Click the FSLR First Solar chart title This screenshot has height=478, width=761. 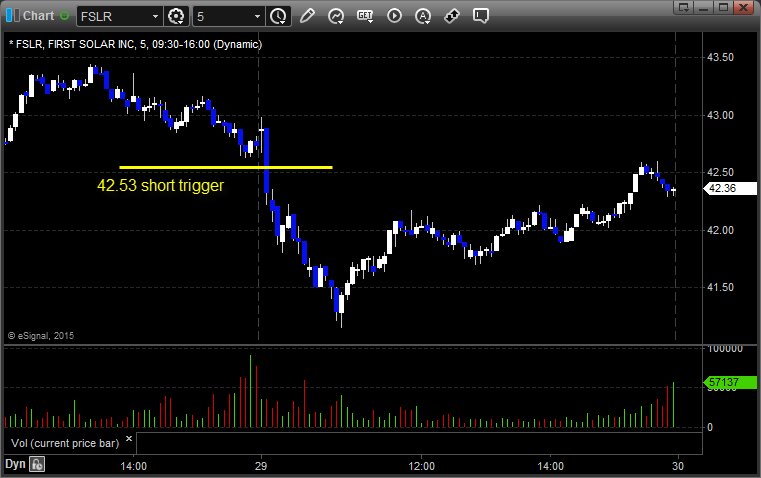[x=135, y=44]
